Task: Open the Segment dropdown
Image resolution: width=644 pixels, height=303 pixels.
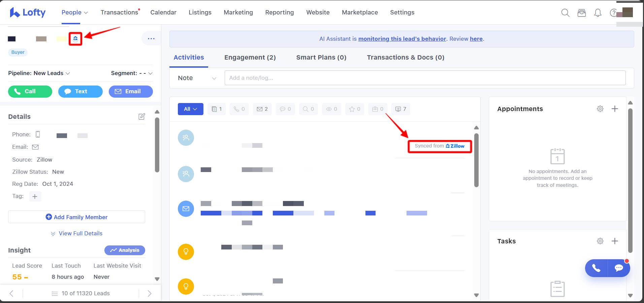Action: click(x=131, y=73)
